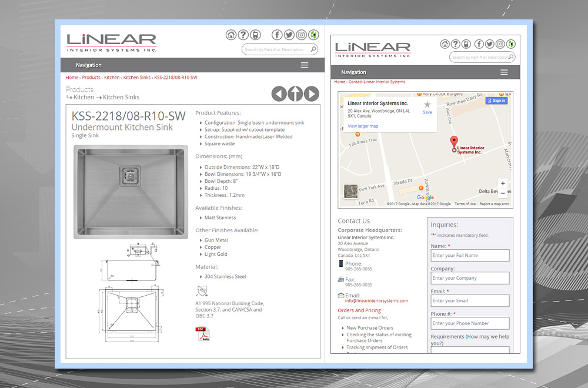Click the info@linearinteriorsystems.com email link
The width and height of the screenshot is (588, 388).
click(376, 300)
